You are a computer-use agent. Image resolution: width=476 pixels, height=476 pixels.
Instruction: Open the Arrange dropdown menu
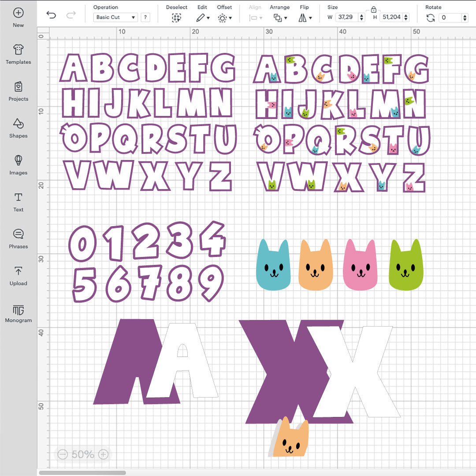click(280, 17)
